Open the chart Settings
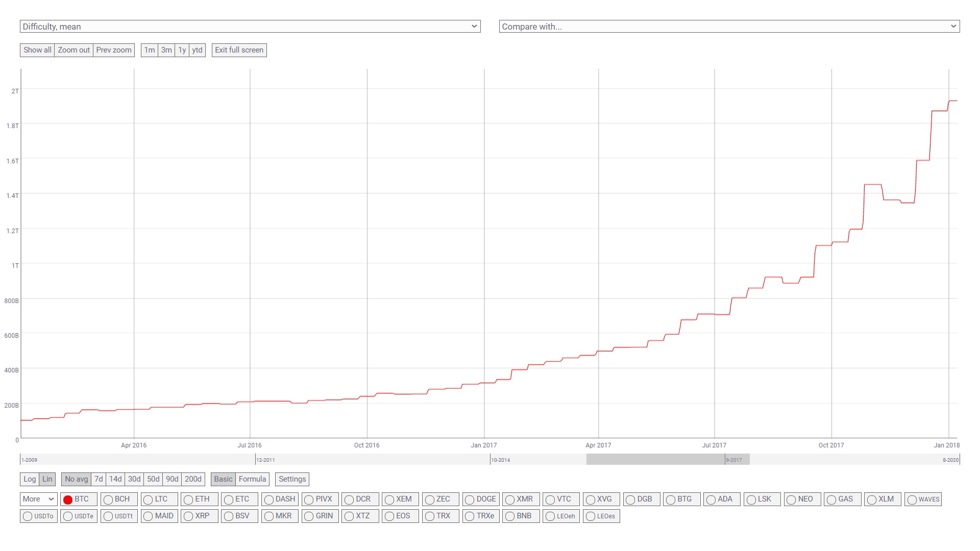980x551 pixels. click(292, 479)
